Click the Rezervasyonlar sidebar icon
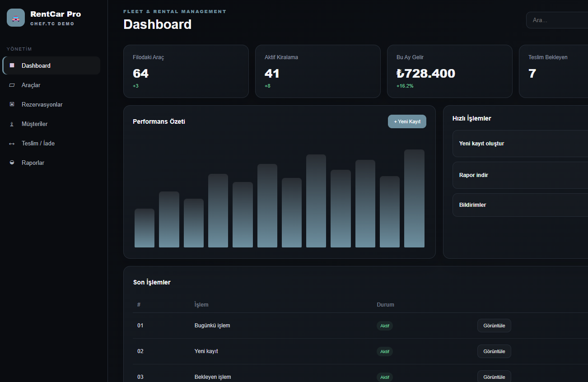The height and width of the screenshot is (382, 588). (x=12, y=104)
